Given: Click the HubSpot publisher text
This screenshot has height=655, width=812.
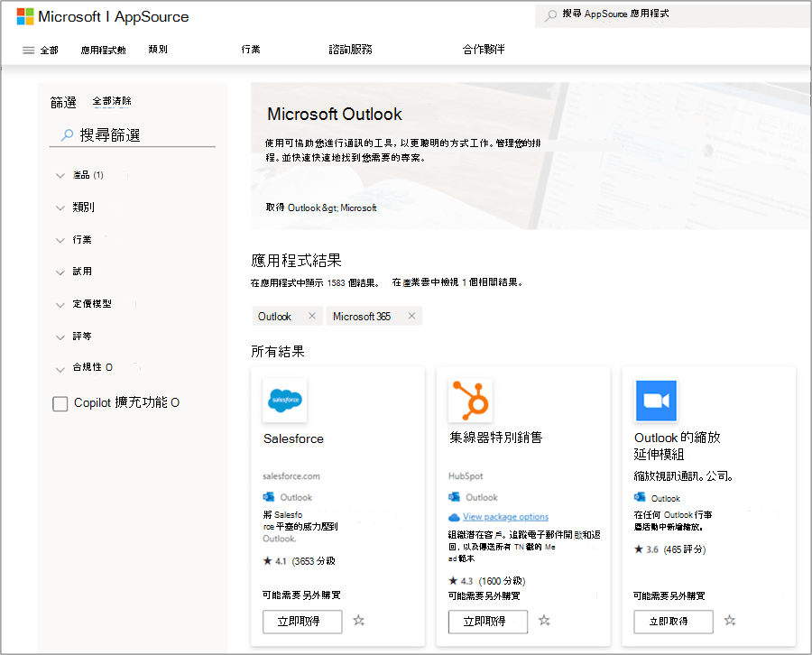Looking at the screenshot, I should pyautogui.click(x=466, y=475).
